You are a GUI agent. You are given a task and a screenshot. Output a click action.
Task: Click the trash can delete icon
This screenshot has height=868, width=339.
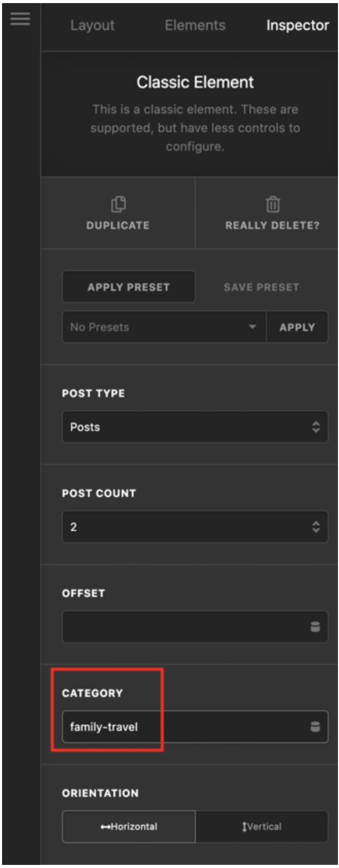pos(273,204)
